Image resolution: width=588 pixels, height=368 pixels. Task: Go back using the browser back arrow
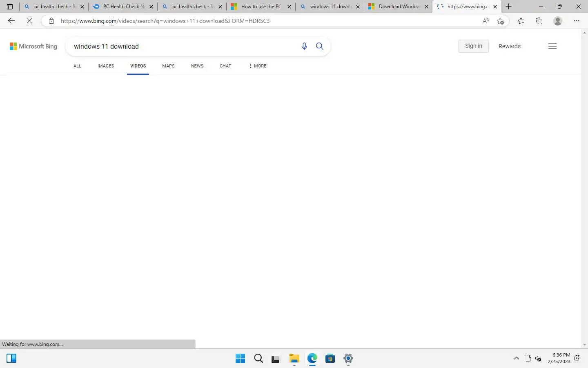11,21
